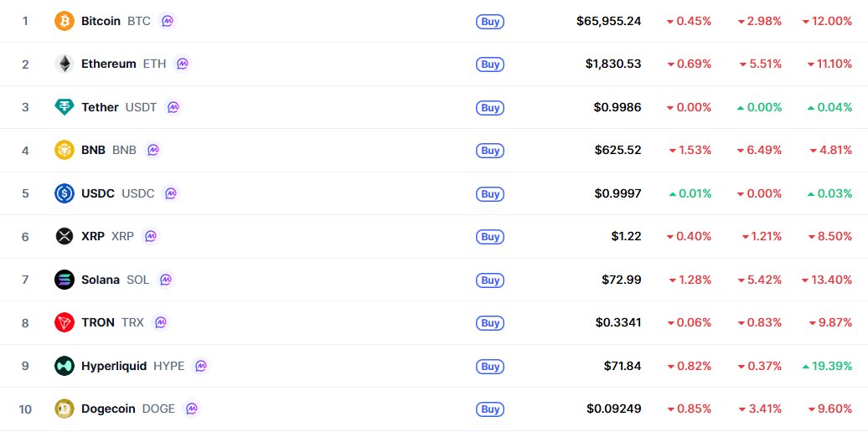
Task: Click the Tether green logo icon
Action: tap(65, 107)
